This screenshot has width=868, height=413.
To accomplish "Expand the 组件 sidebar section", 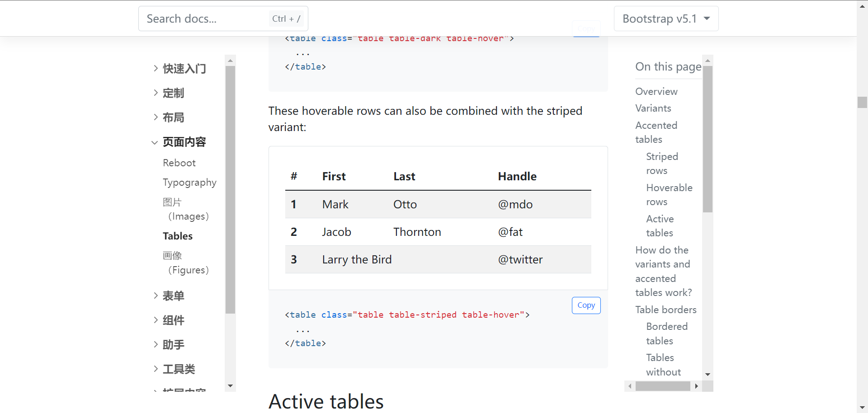I will pyautogui.click(x=173, y=320).
